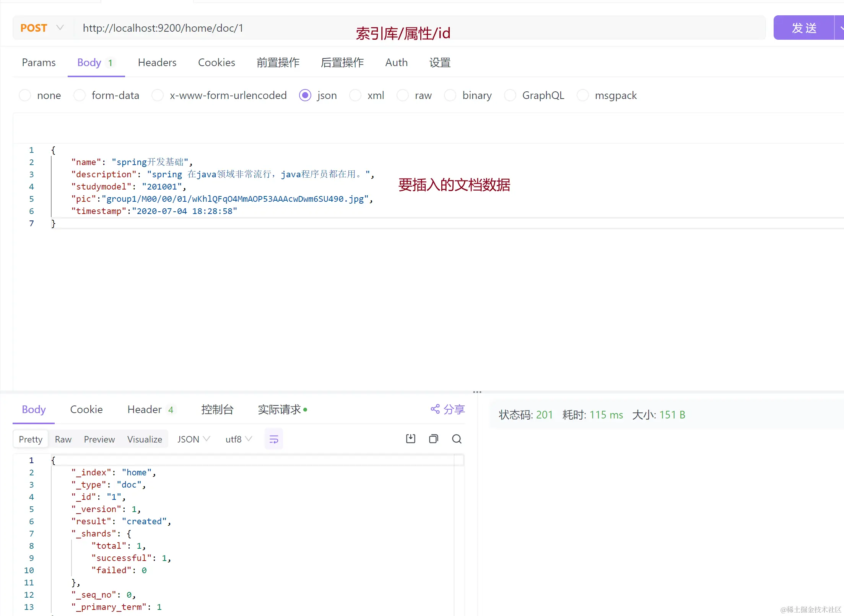Open the utf8 encoding dropdown
844x616 pixels.
[239, 439]
